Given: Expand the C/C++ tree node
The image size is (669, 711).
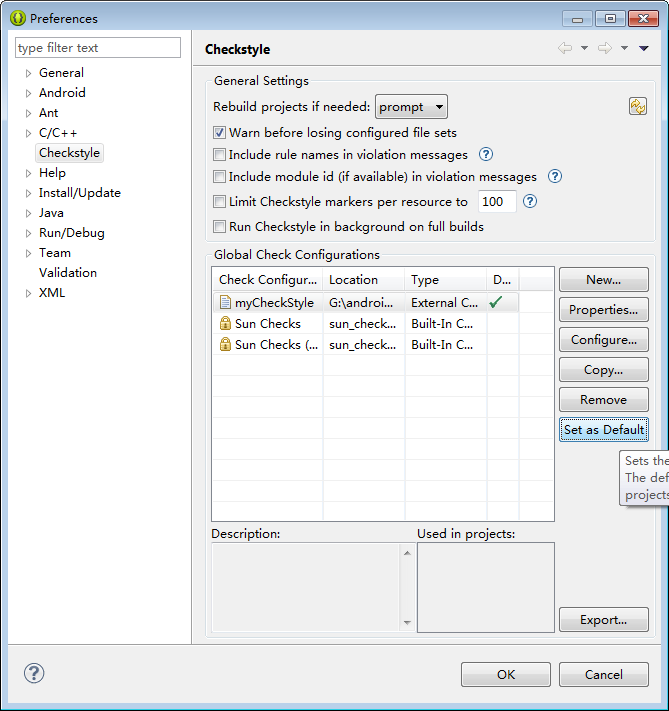Looking at the screenshot, I should (x=28, y=133).
